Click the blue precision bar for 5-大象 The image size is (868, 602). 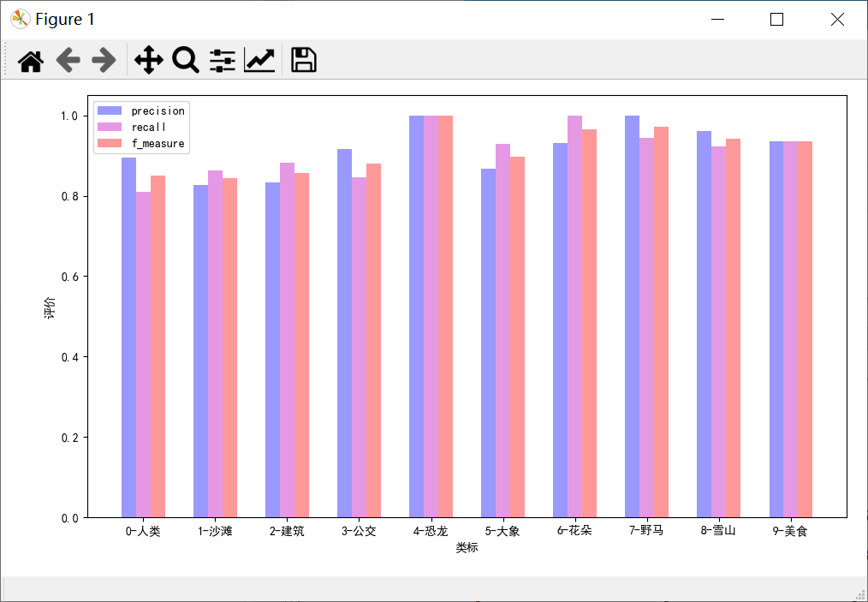pyautogui.click(x=488, y=343)
